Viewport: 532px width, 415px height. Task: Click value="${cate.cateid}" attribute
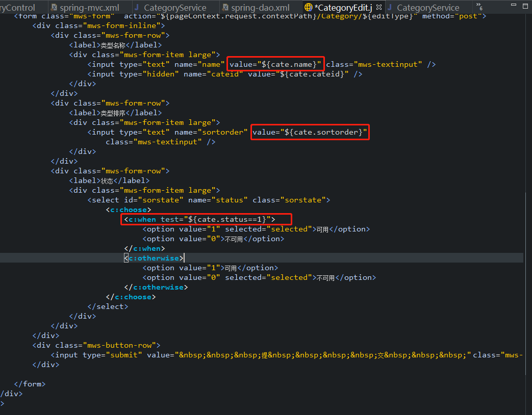pyautogui.click(x=298, y=74)
